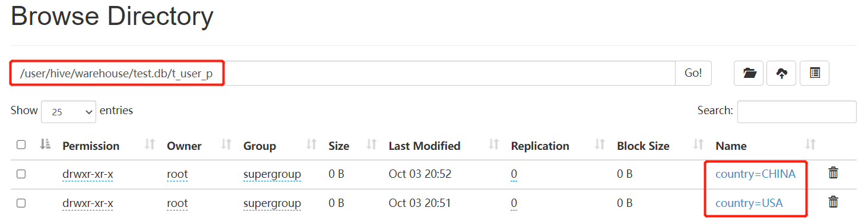Open the country=CHINA directory link
The height and width of the screenshot is (223, 868).
755,174
